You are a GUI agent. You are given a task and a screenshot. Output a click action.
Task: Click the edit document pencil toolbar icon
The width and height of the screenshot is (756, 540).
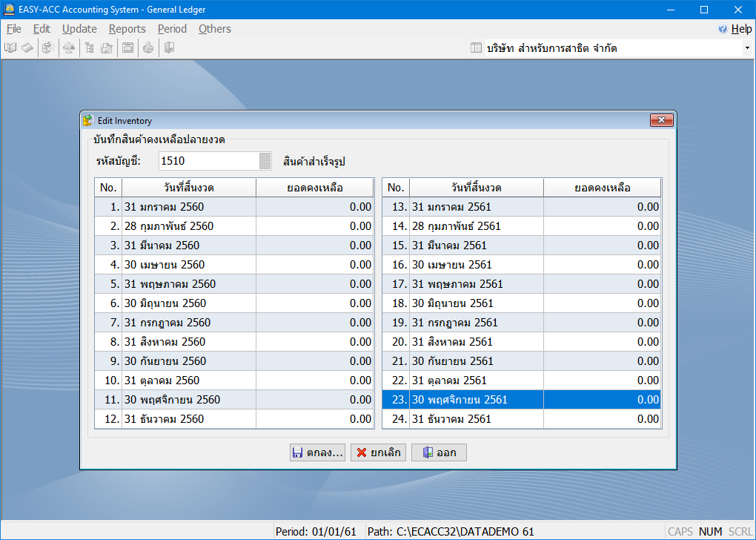tap(107, 48)
